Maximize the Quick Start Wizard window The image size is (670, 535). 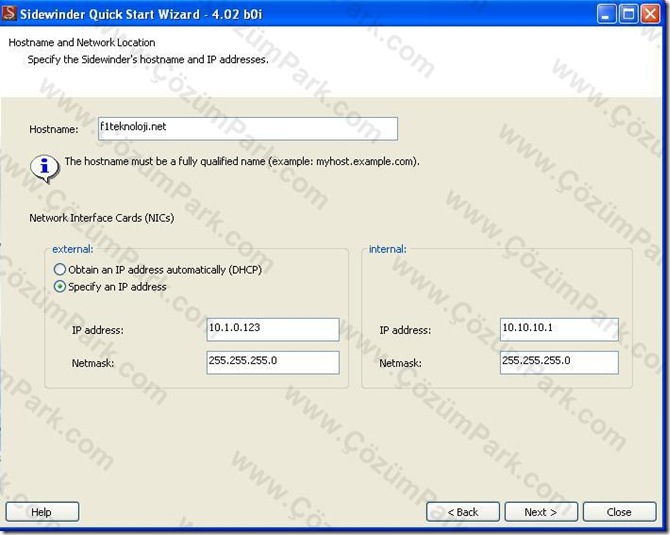[x=628, y=14]
